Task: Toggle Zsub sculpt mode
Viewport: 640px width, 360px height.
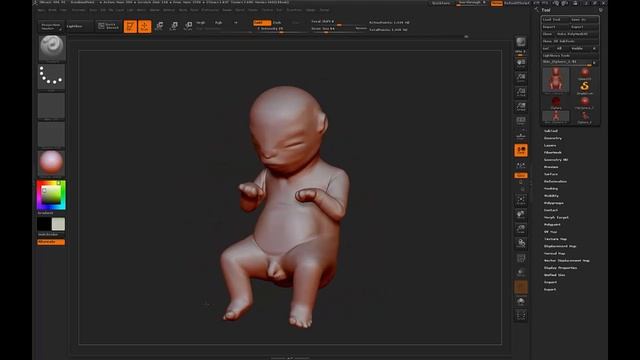Action: tap(277, 23)
